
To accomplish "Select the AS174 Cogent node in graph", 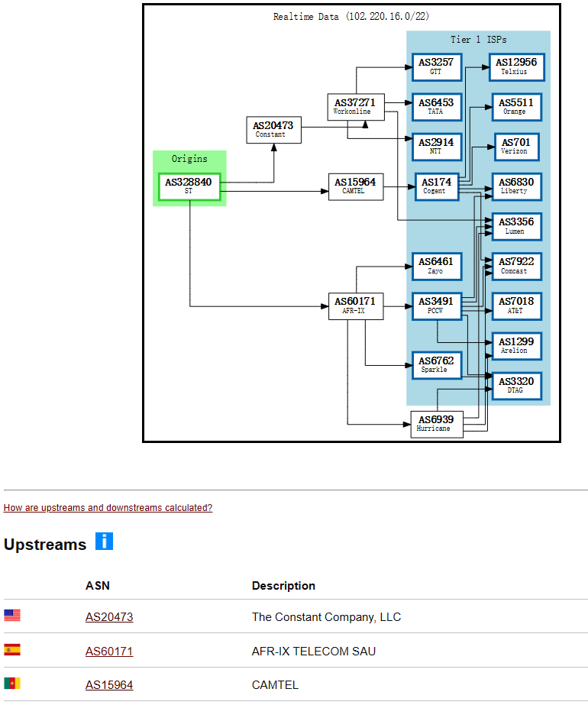I will point(436,186).
